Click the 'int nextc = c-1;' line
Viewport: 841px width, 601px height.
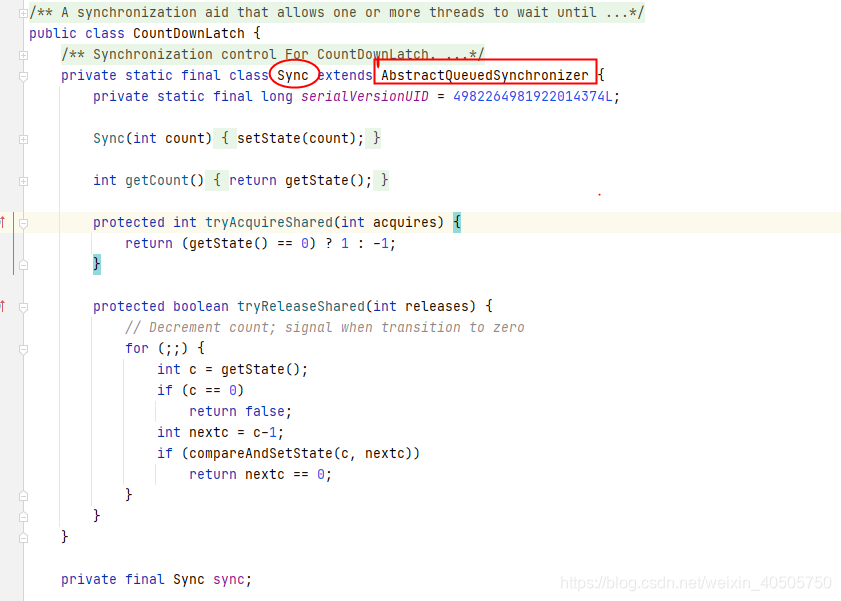[x=220, y=432]
